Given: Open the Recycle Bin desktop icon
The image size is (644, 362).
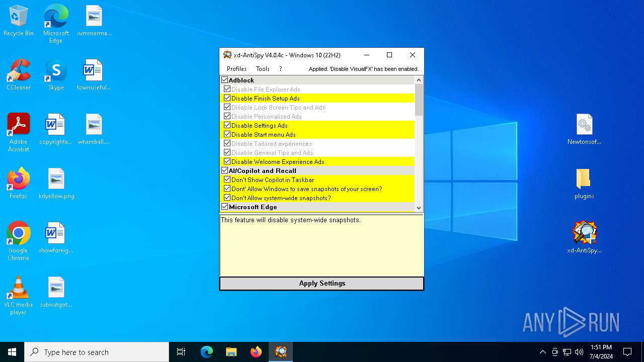Looking at the screenshot, I should tap(19, 21).
